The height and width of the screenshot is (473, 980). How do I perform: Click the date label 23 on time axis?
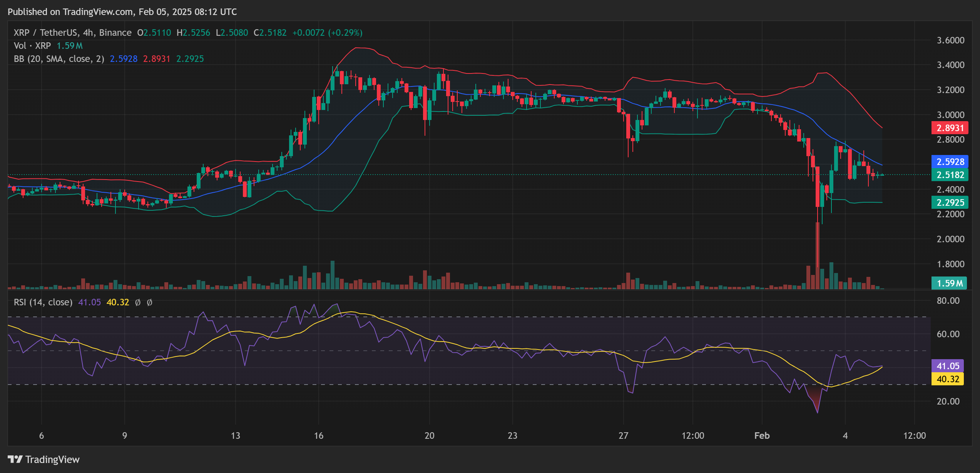(513, 436)
